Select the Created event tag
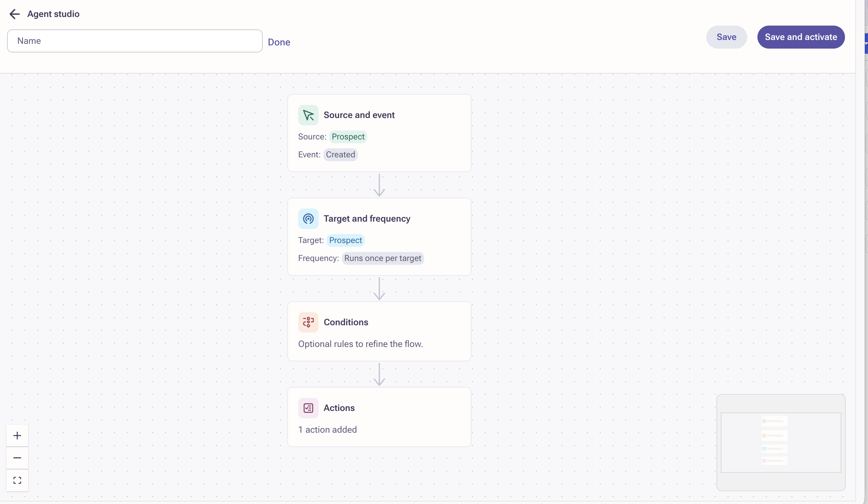This screenshot has height=504, width=868. click(x=340, y=155)
